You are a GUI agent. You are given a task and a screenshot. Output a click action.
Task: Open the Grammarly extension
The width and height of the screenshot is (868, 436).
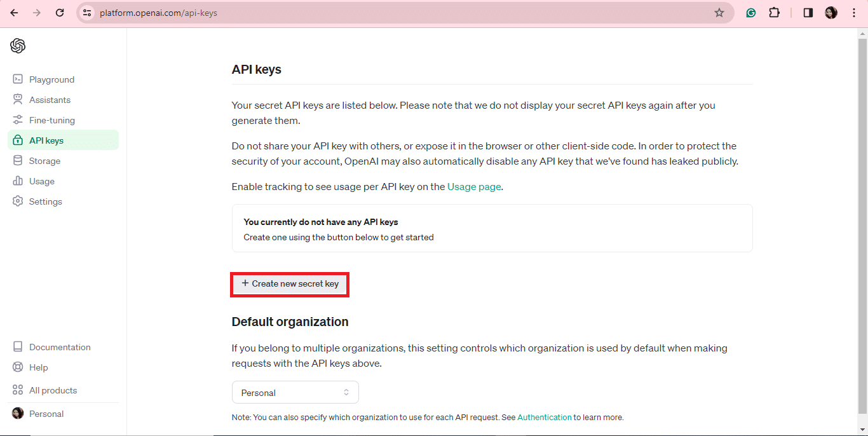pyautogui.click(x=751, y=12)
